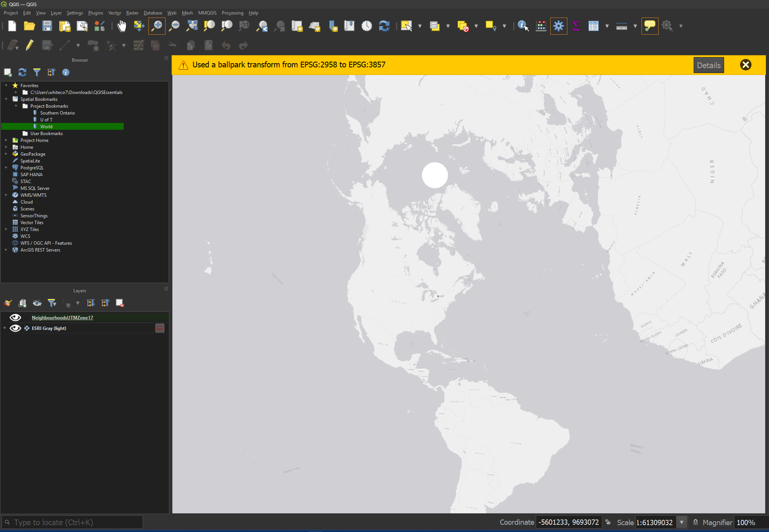Viewport: 769px width, 532px height.
Task: Open layer styling panel brush icon
Action: [8, 303]
